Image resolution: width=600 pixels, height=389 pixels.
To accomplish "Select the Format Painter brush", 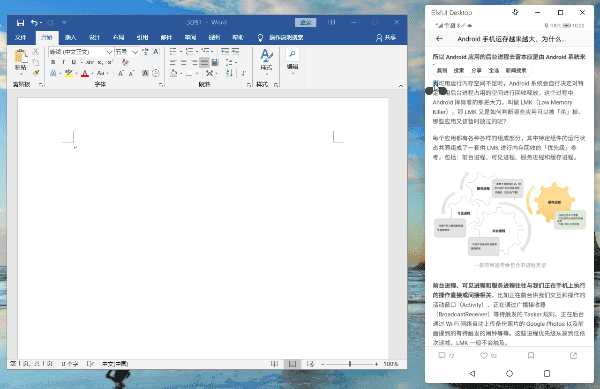I will click(36, 73).
